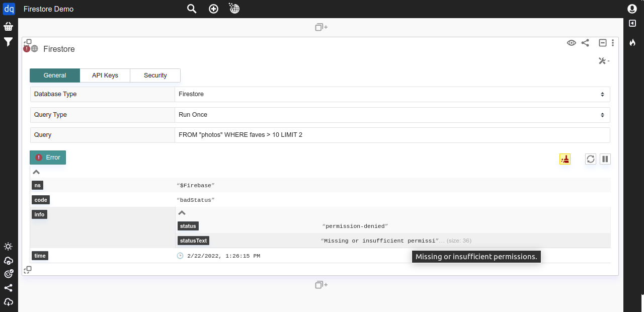Click the filter funnel icon

(9, 42)
